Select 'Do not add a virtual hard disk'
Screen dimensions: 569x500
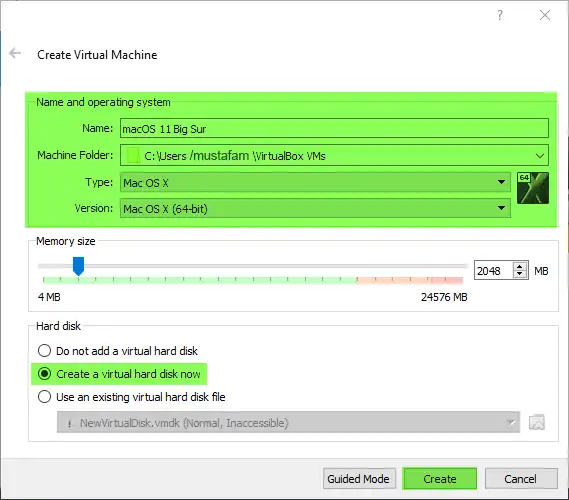[x=118, y=351]
